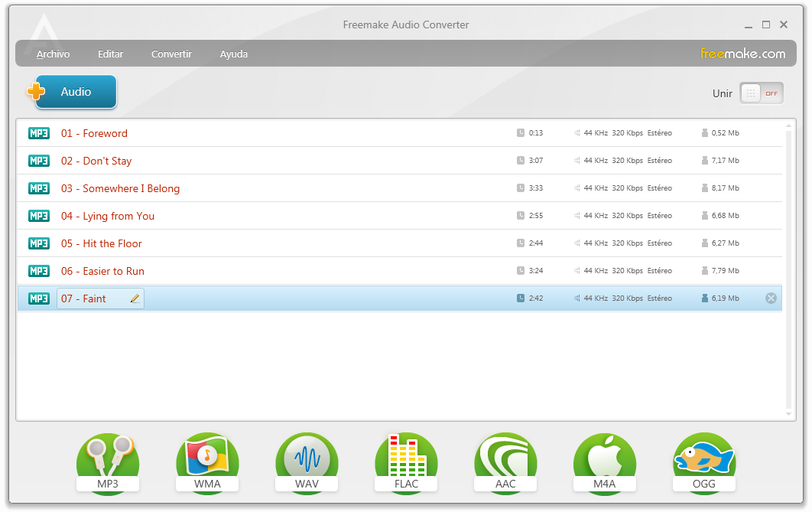Convert to MP3 format icon
The height and width of the screenshot is (512, 812).
click(x=108, y=463)
